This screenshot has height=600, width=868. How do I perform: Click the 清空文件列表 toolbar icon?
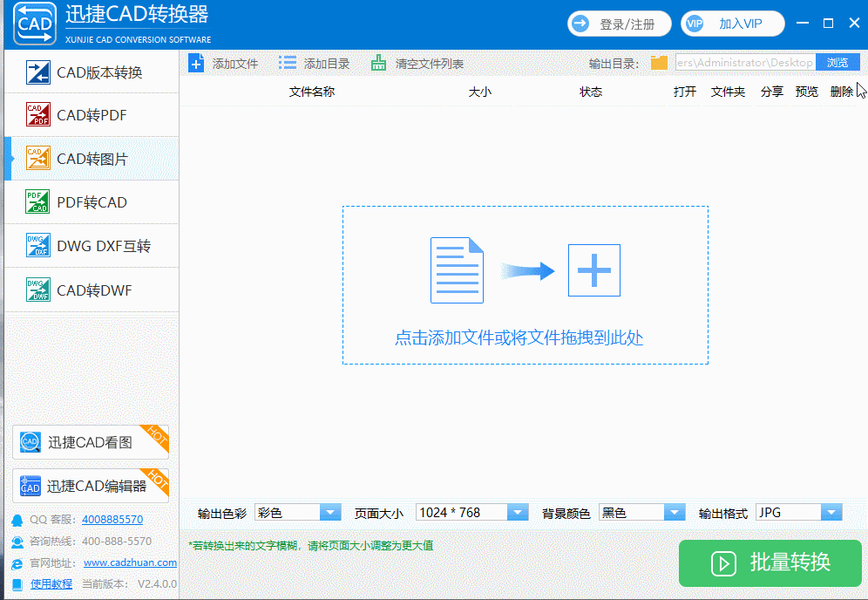click(x=378, y=63)
